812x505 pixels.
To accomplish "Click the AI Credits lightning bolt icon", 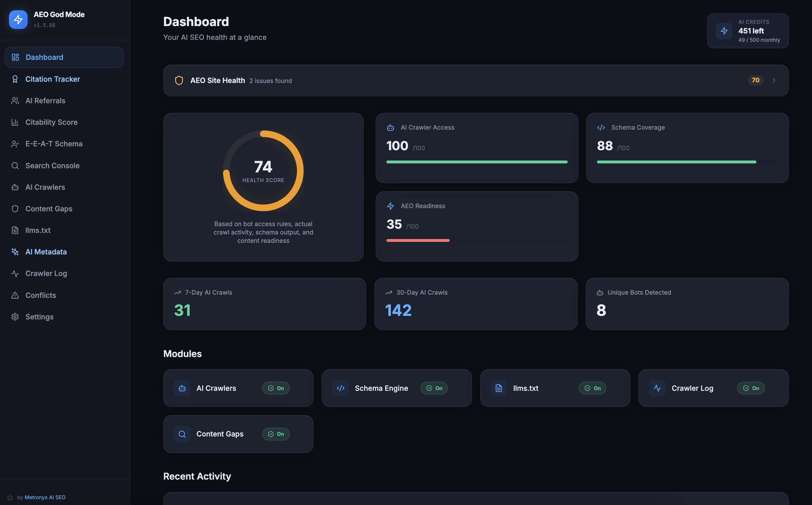I will (724, 31).
